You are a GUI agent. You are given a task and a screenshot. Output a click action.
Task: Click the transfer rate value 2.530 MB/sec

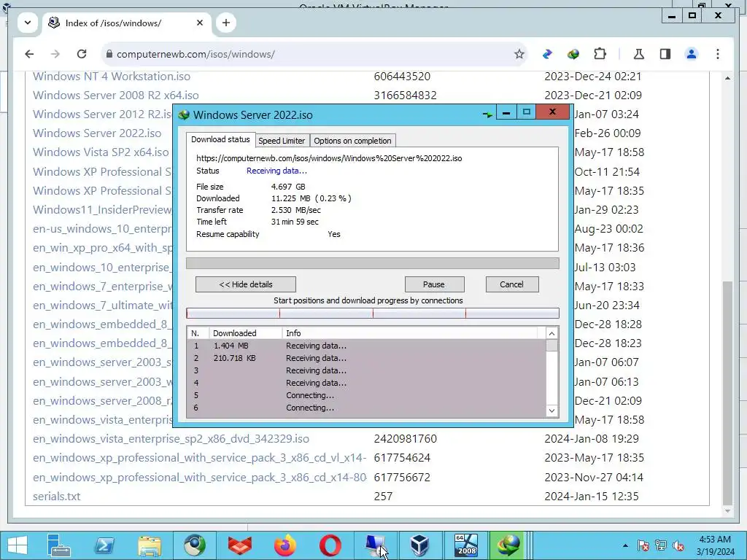tap(296, 210)
